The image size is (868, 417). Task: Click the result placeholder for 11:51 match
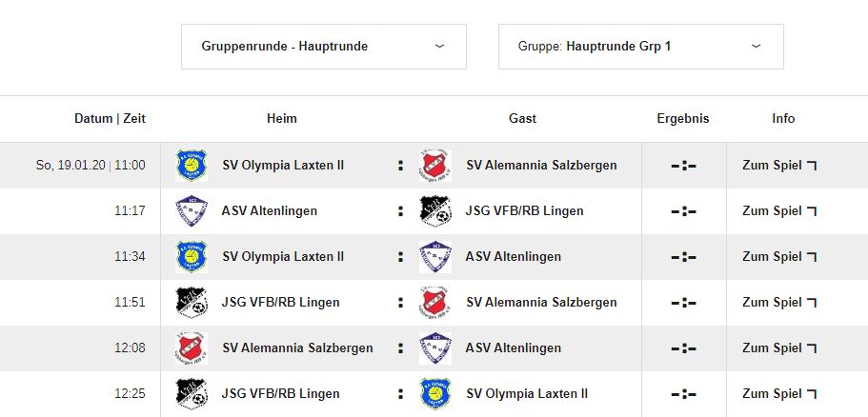(684, 303)
